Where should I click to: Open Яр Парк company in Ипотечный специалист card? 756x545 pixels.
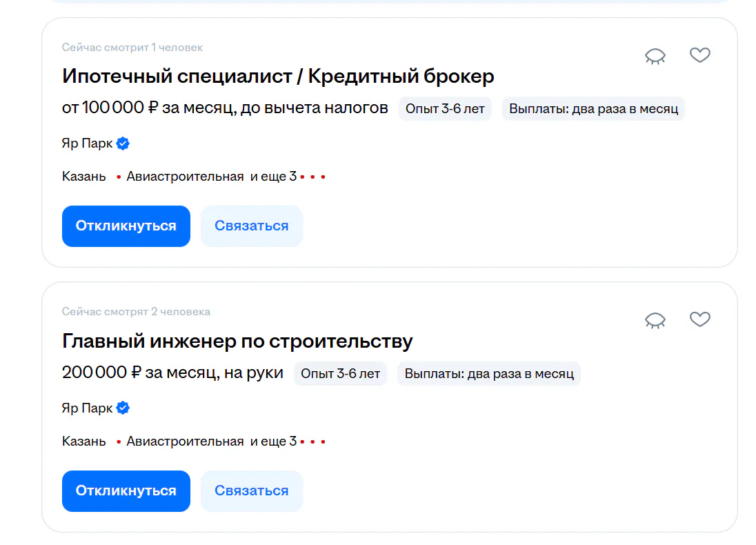[x=87, y=144]
